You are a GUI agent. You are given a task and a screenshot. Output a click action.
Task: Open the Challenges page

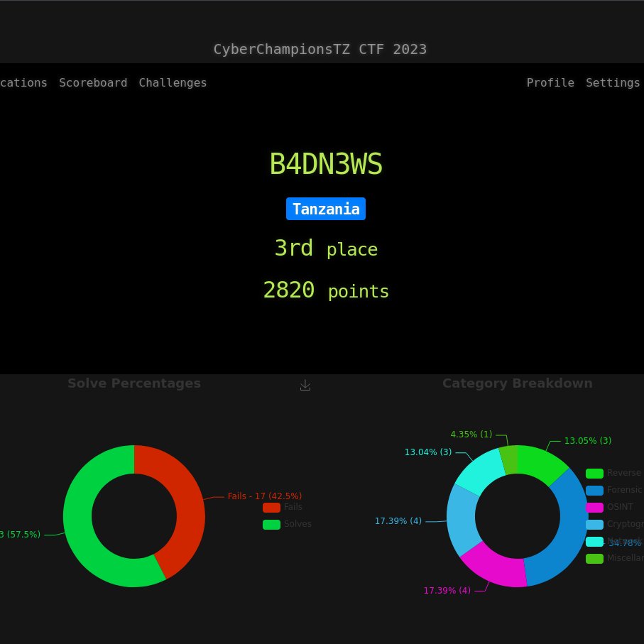pyautogui.click(x=173, y=82)
